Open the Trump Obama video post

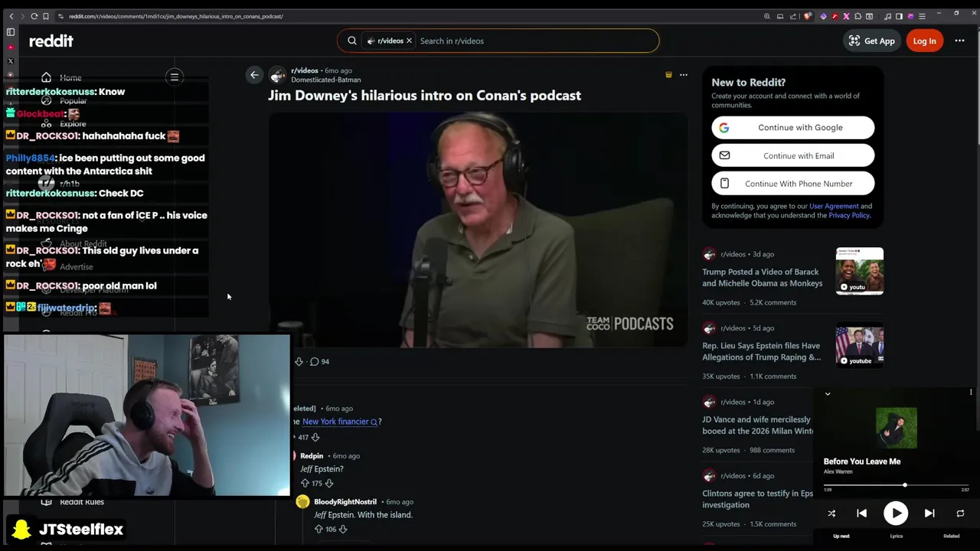pos(762,277)
